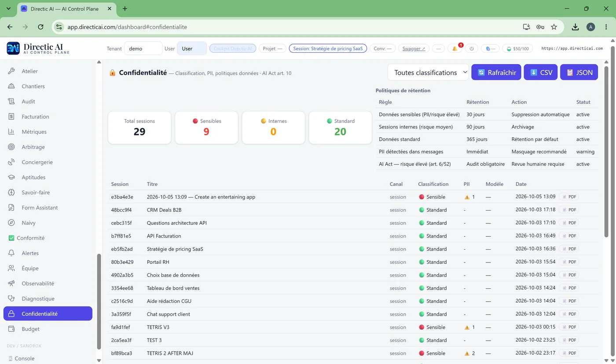Click in the Tenant input field
The image size is (616, 364).
tap(143, 48)
